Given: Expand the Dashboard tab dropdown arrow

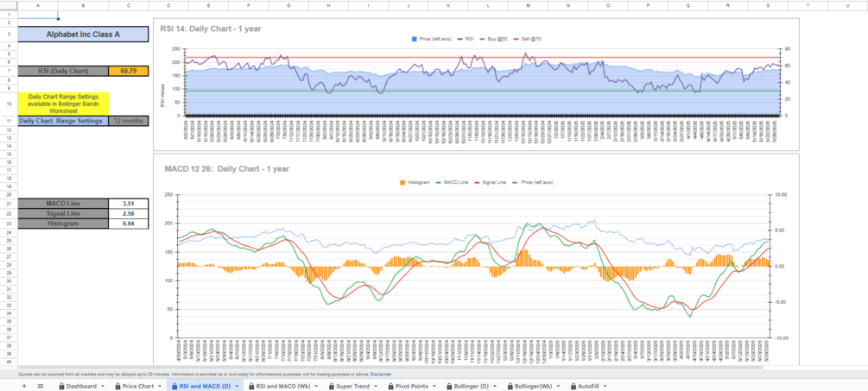Looking at the screenshot, I should tap(103, 386).
